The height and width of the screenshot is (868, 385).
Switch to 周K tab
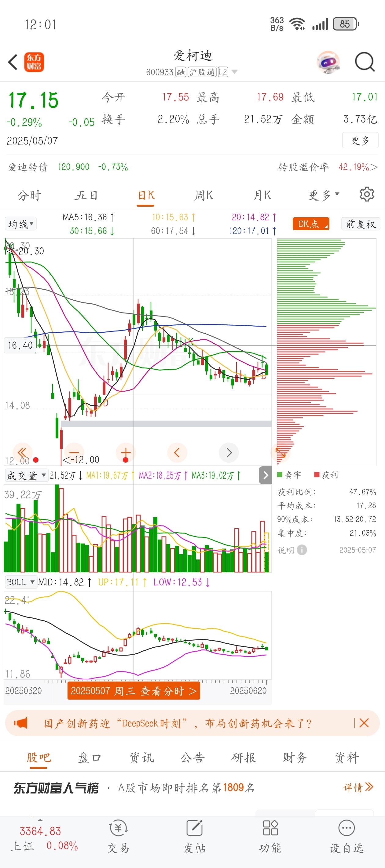pos(204,195)
